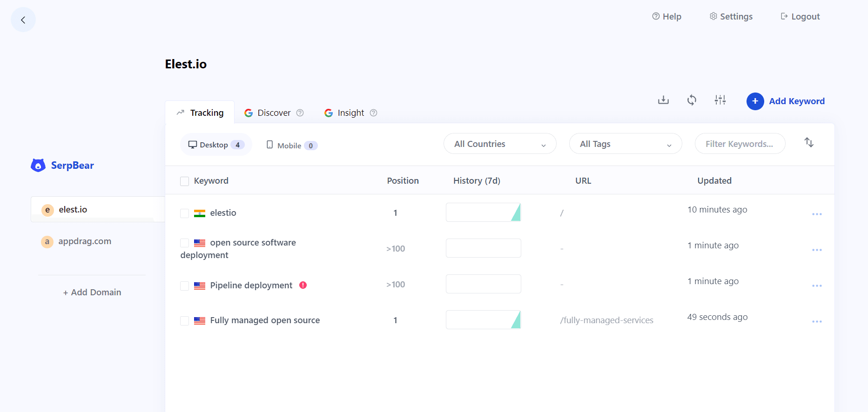868x412 pixels.
Task: Toggle the select-all Keyword checkbox
Action: [185, 181]
